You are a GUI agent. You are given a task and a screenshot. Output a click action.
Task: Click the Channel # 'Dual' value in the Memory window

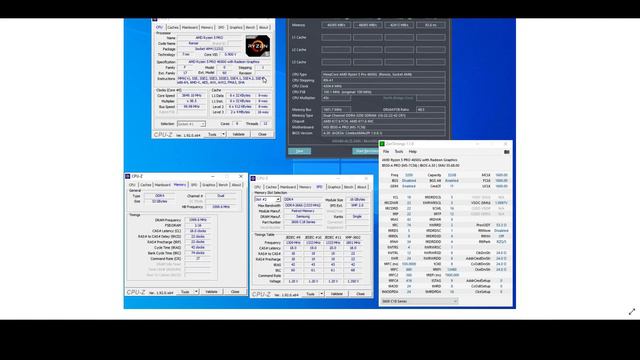pos(221,196)
